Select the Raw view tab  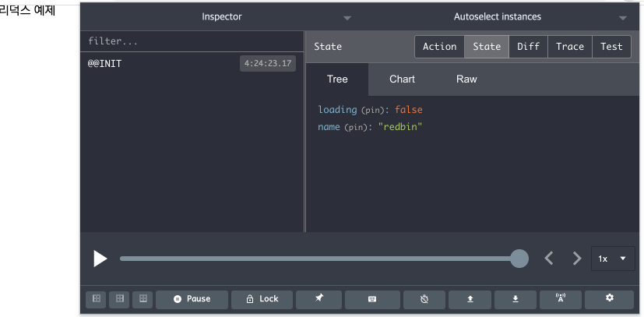coord(466,79)
